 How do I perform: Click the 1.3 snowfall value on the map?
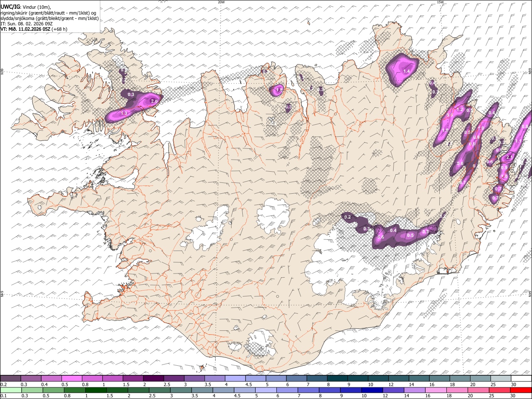124,113
